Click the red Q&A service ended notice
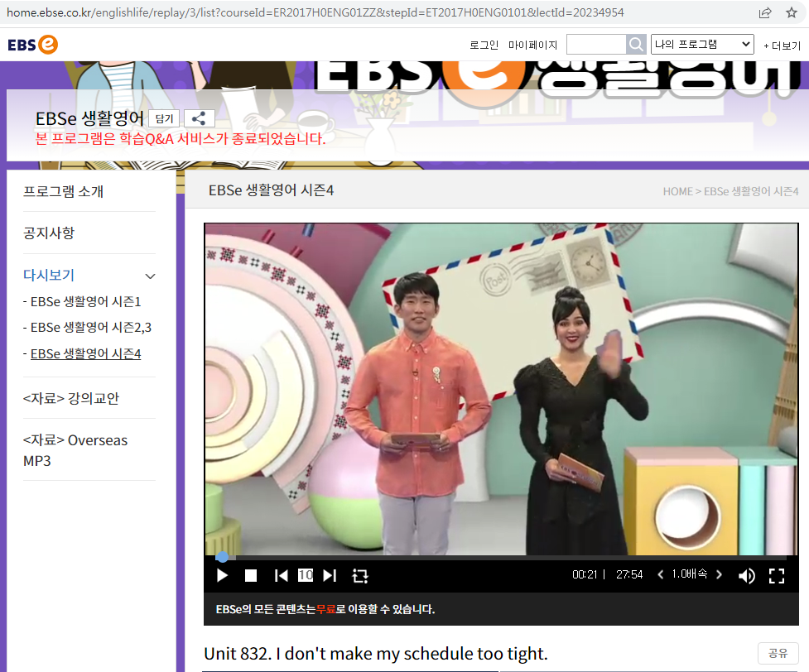 click(x=181, y=139)
